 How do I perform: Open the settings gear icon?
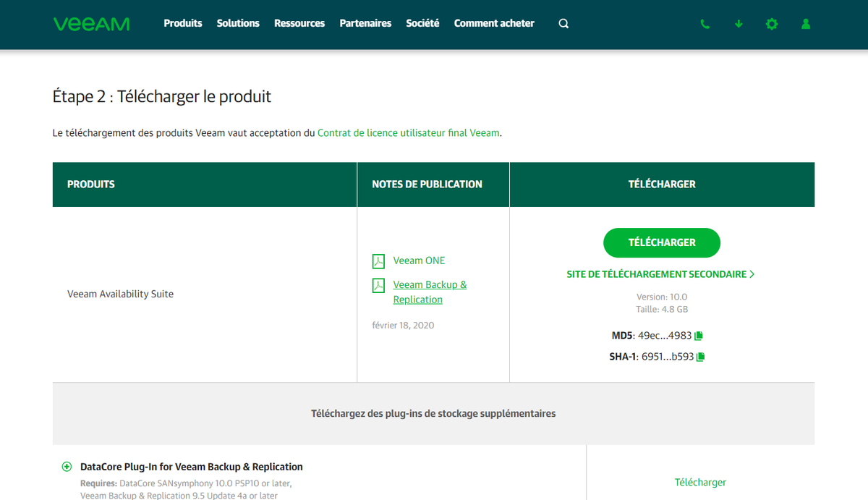pyautogui.click(x=772, y=24)
